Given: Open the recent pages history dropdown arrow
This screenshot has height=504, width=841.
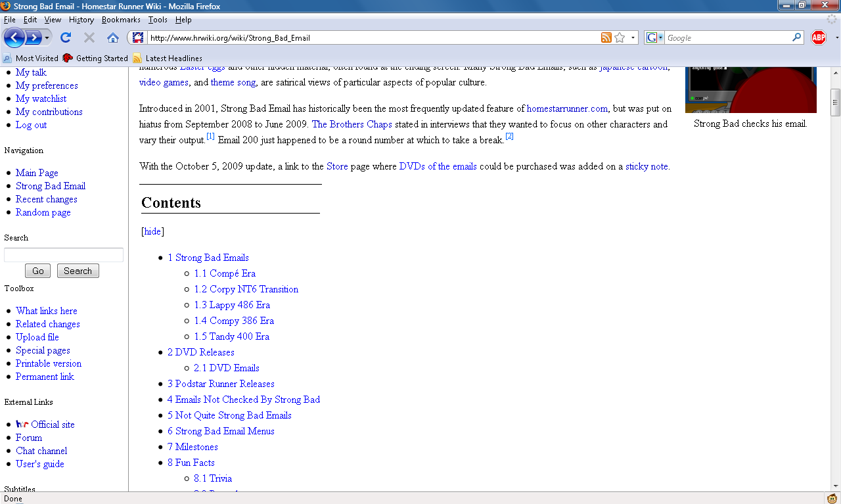Looking at the screenshot, I should [47, 38].
